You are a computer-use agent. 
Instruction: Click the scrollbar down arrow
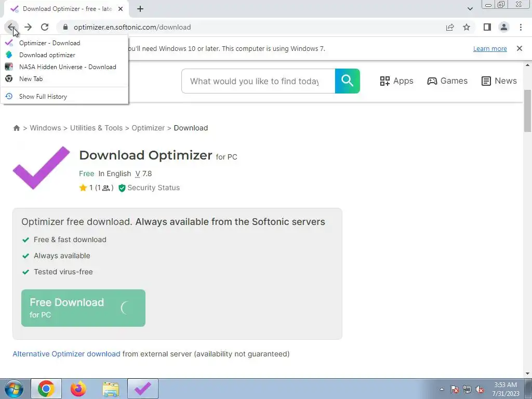(x=528, y=374)
